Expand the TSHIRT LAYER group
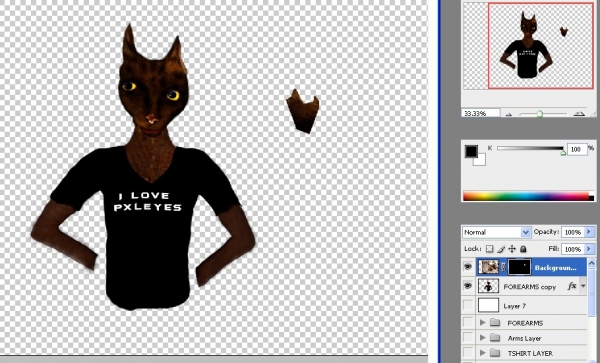The image size is (600, 363). (483, 353)
